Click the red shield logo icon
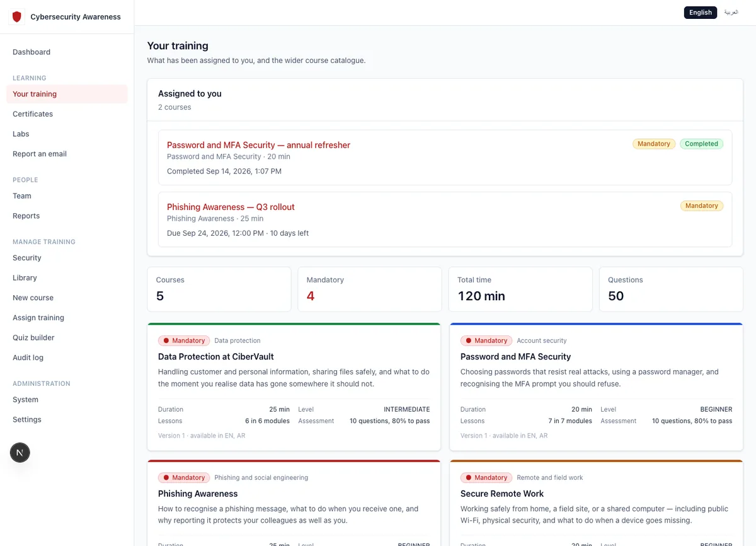This screenshot has height=546, width=756. click(17, 17)
